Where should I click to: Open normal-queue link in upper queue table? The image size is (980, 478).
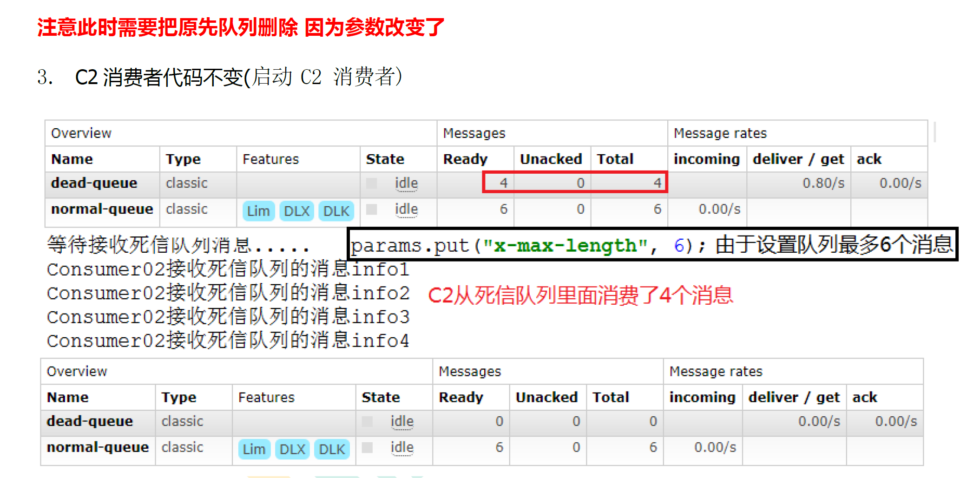click(102, 209)
